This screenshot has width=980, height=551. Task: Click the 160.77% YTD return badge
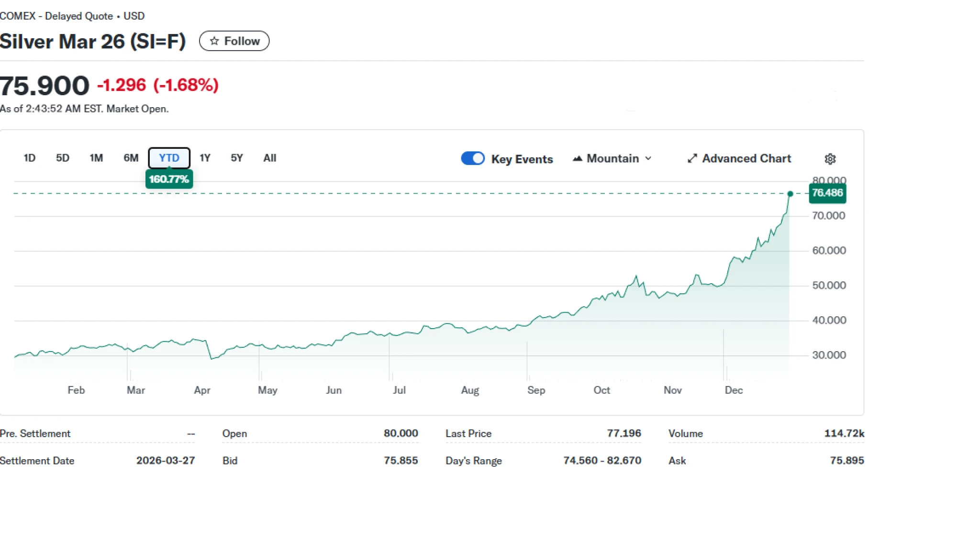pyautogui.click(x=169, y=179)
